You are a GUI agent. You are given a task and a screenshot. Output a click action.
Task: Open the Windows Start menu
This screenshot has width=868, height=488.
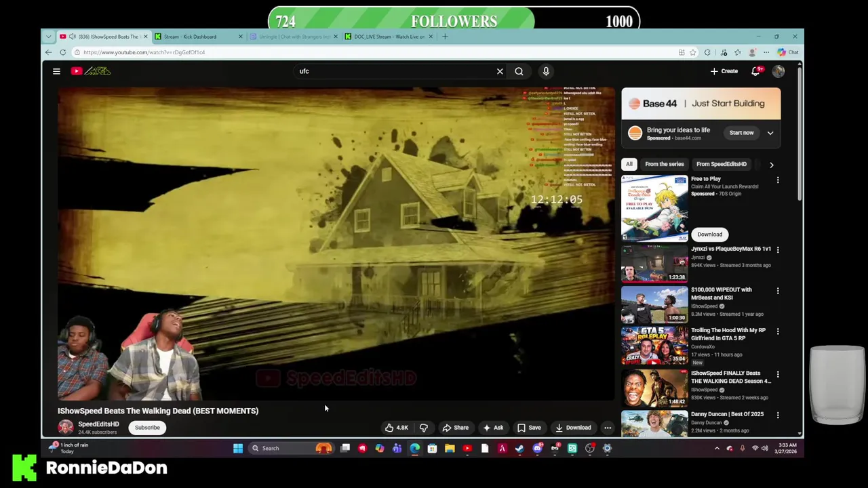pos(238,448)
